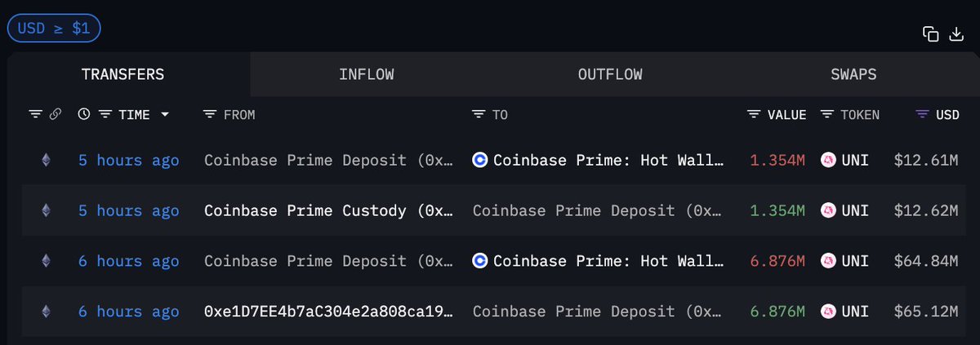Toggle the leftmost filter icon in header
The width and height of the screenshot is (980, 345).
click(35, 115)
